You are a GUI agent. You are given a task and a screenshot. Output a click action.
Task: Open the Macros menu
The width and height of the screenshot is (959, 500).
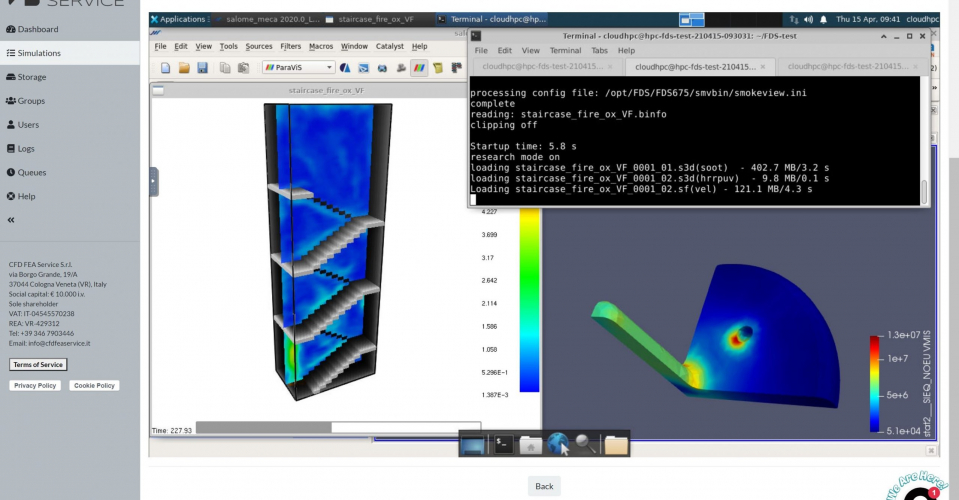320,46
